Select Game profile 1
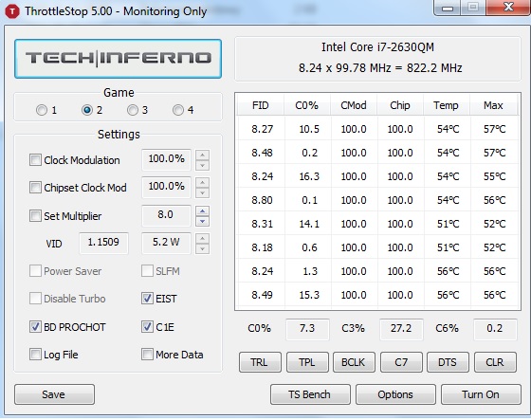 [x=42, y=110]
